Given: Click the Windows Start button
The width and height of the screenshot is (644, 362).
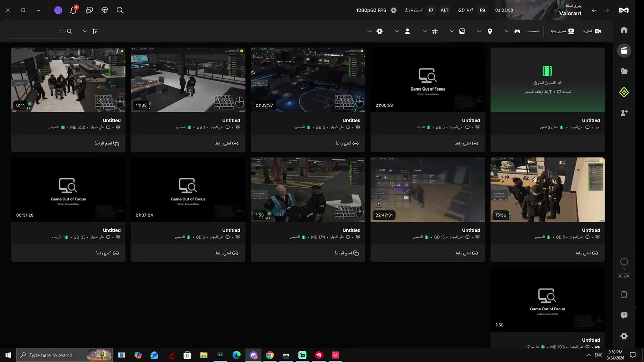Looking at the screenshot, I should 8,355.
